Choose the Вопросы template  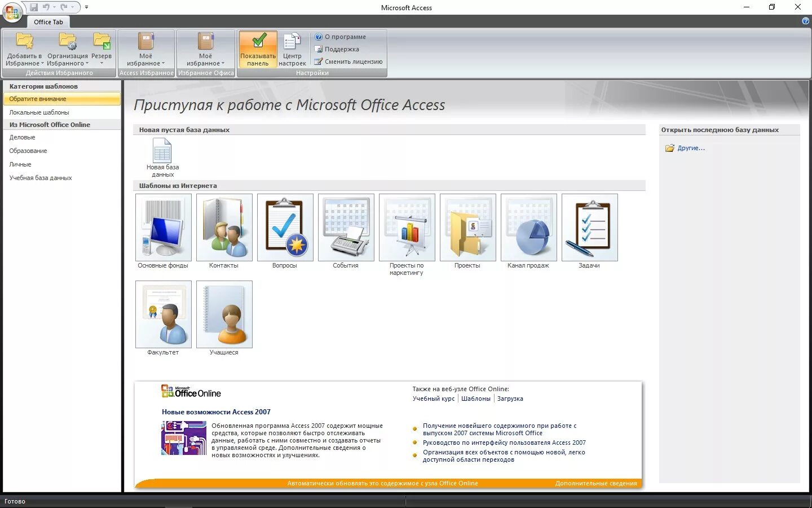point(285,231)
